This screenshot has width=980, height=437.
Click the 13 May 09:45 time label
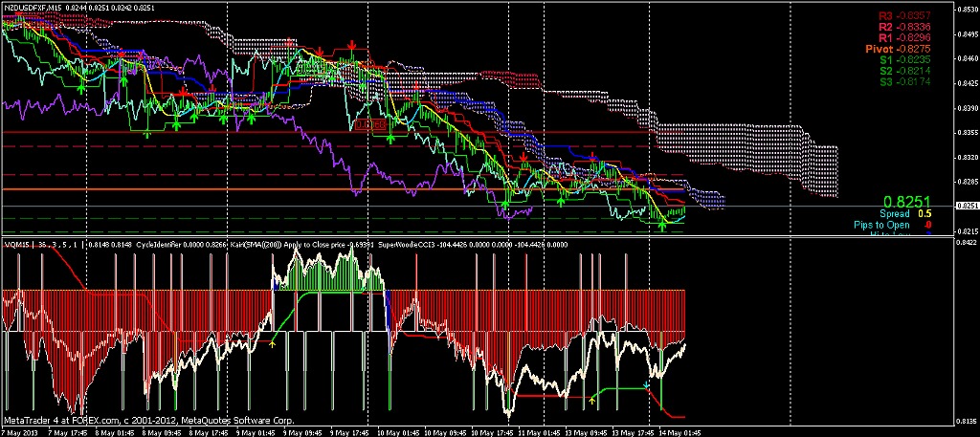(587, 432)
